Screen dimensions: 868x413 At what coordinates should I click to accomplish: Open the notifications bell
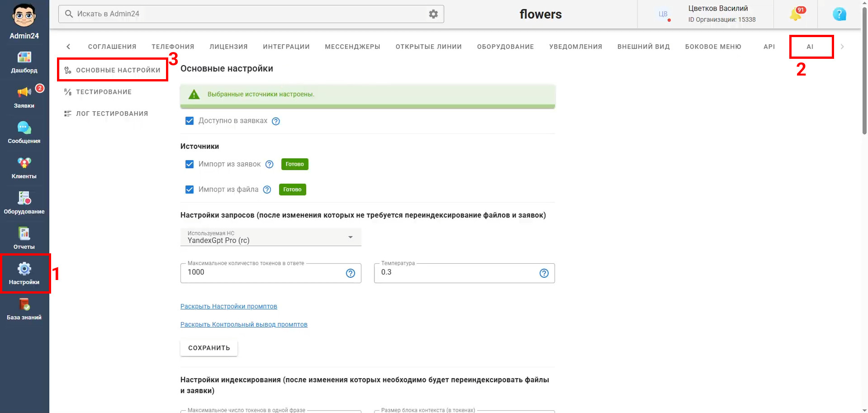click(x=796, y=14)
